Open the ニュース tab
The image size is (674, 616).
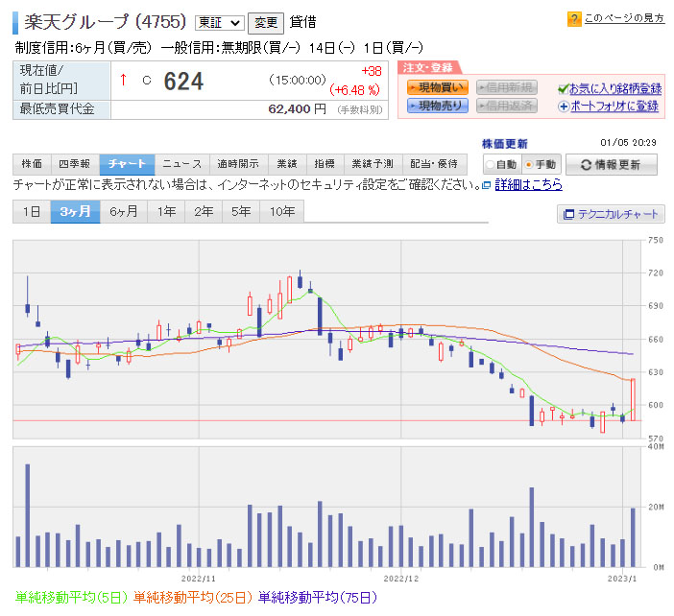tap(181, 164)
